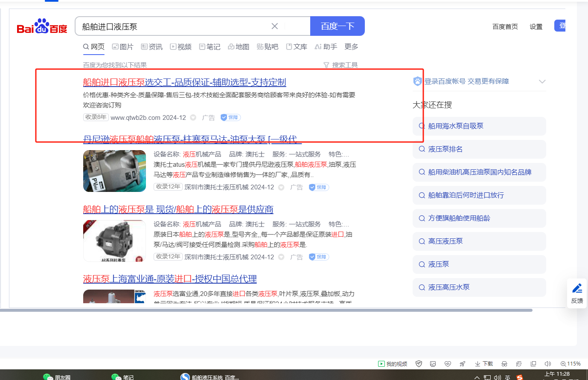This screenshot has width=588, height=380.
Task: Open the 百度首页 link
Action: pos(505,26)
